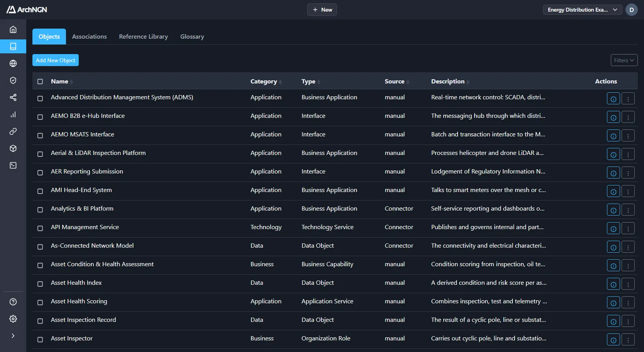Open the settings gear icon
644x352 pixels.
13,319
